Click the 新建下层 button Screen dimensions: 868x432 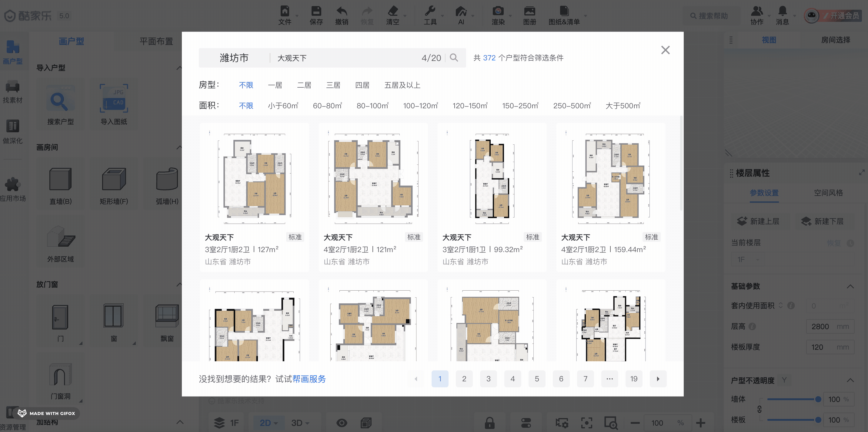click(822, 221)
